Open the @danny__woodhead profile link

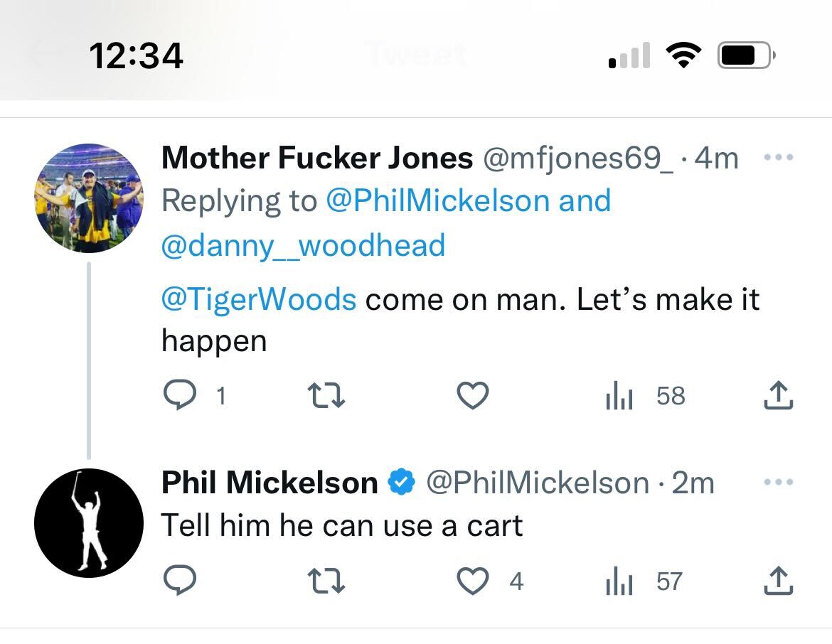tap(304, 245)
